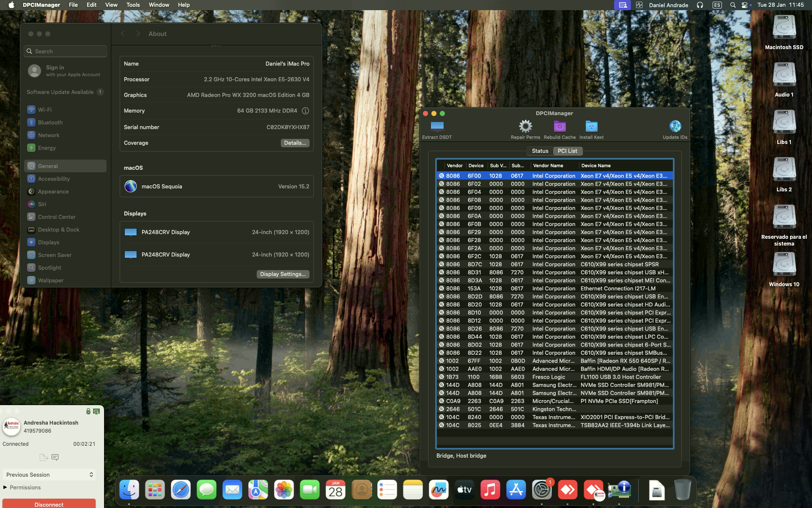Select the FL1100 USB 3.0 Host Controller row
The width and height of the screenshot is (812, 508).
coord(555,377)
